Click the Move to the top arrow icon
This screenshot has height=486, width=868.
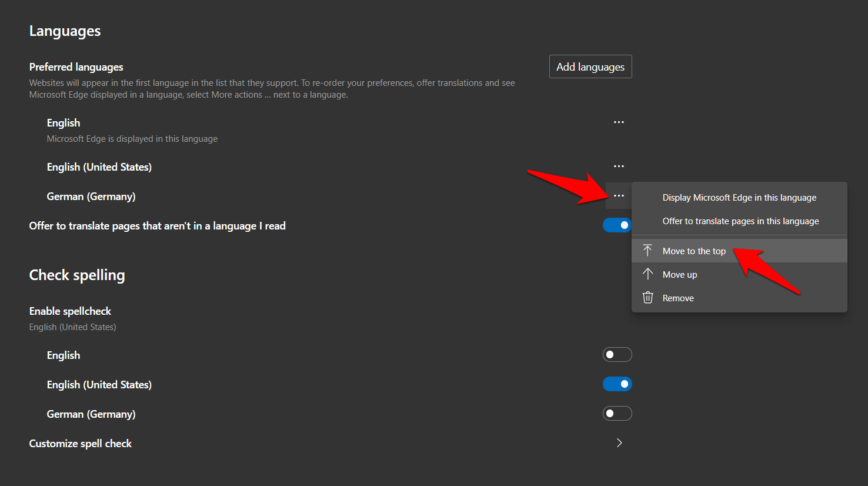[647, 251]
